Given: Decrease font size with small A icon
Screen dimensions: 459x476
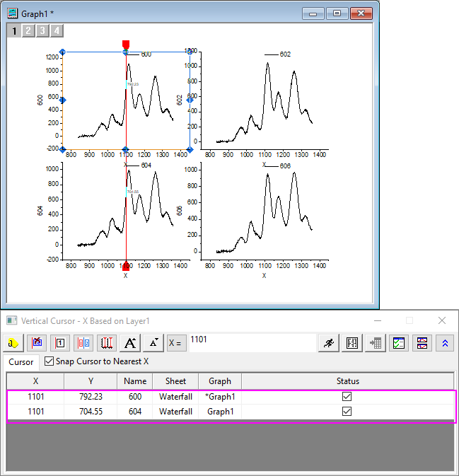Looking at the screenshot, I should tap(153, 343).
